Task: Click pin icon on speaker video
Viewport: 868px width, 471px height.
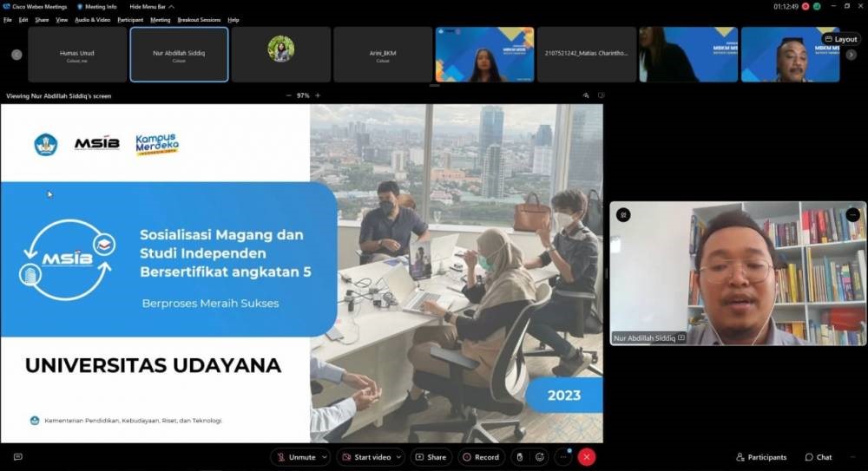Action: tap(623, 215)
